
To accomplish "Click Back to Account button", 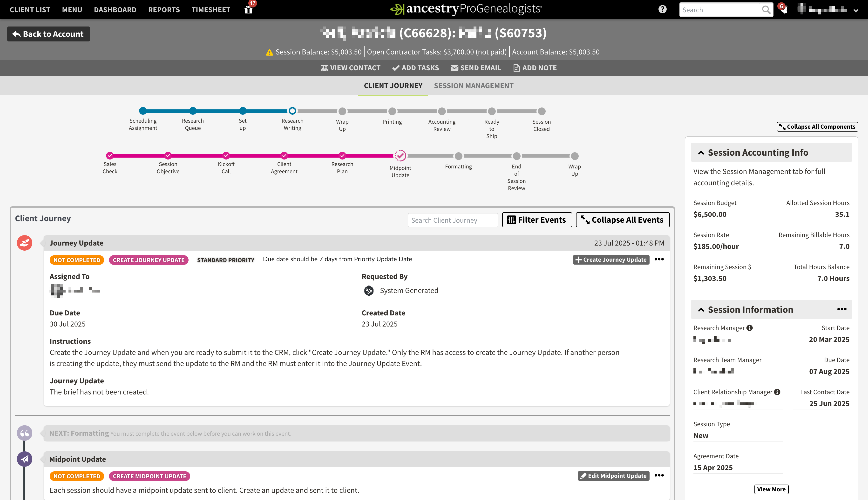I will point(48,34).
